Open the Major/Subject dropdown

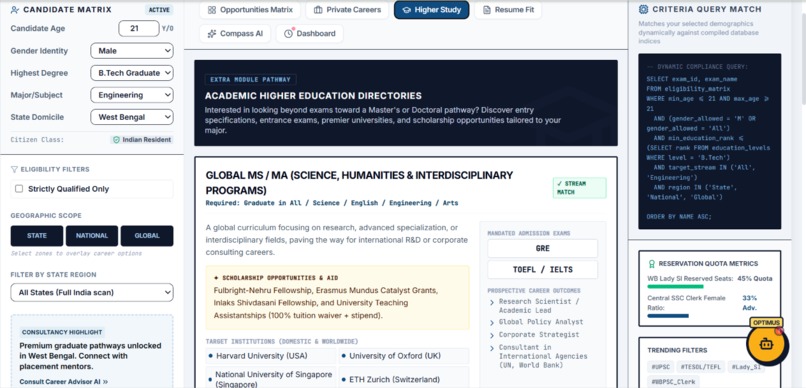tap(132, 95)
